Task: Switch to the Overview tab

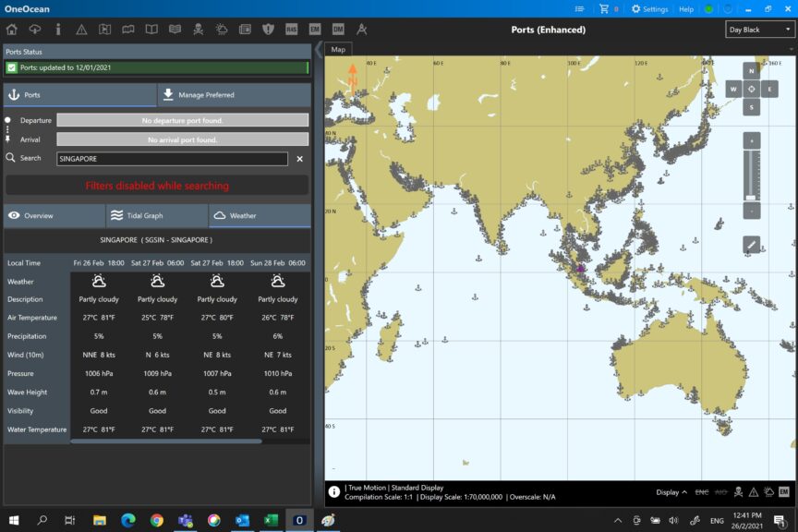Action: pos(54,216)
